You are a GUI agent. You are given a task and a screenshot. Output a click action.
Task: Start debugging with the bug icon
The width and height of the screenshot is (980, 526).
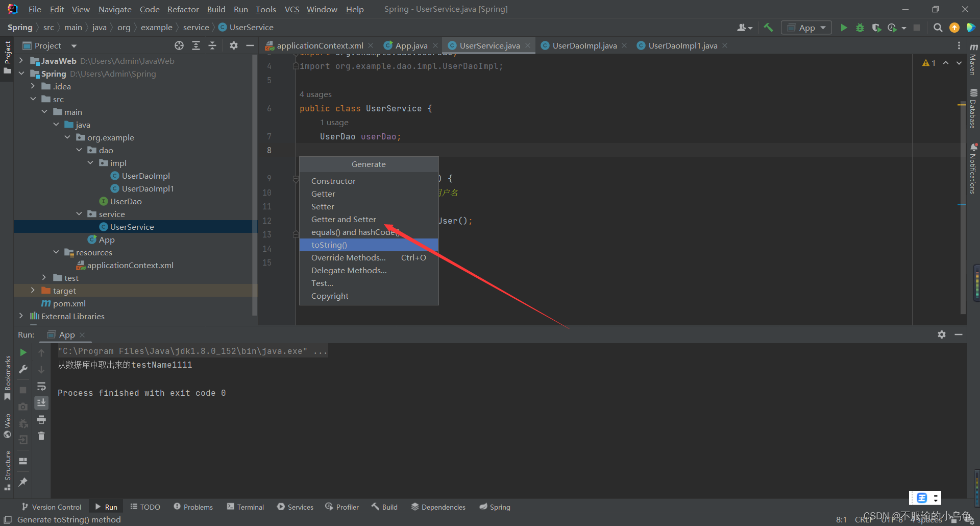pos(860,28)
